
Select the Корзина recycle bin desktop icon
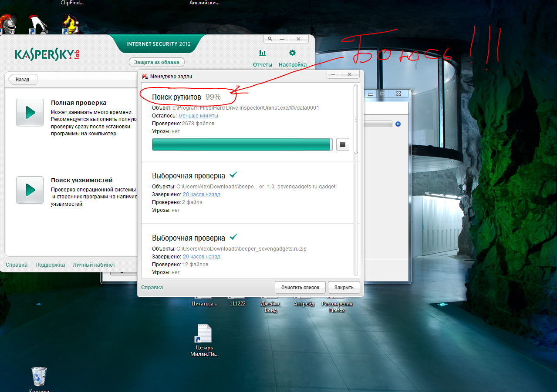[39, 376]
